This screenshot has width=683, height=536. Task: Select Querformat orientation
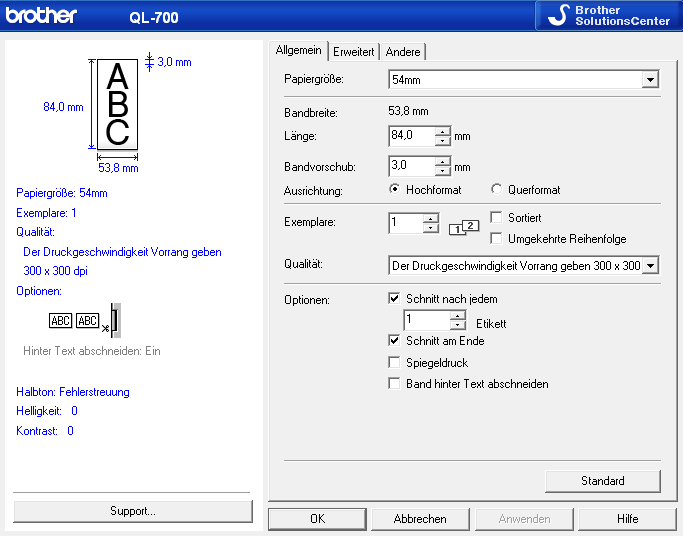click(x=496, y=189)
